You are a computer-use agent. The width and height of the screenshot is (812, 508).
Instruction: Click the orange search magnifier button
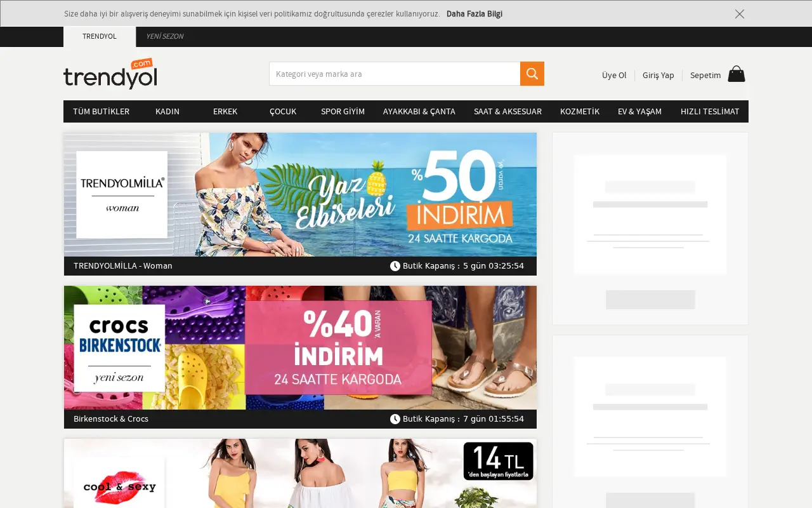click(x=532, y=74)
